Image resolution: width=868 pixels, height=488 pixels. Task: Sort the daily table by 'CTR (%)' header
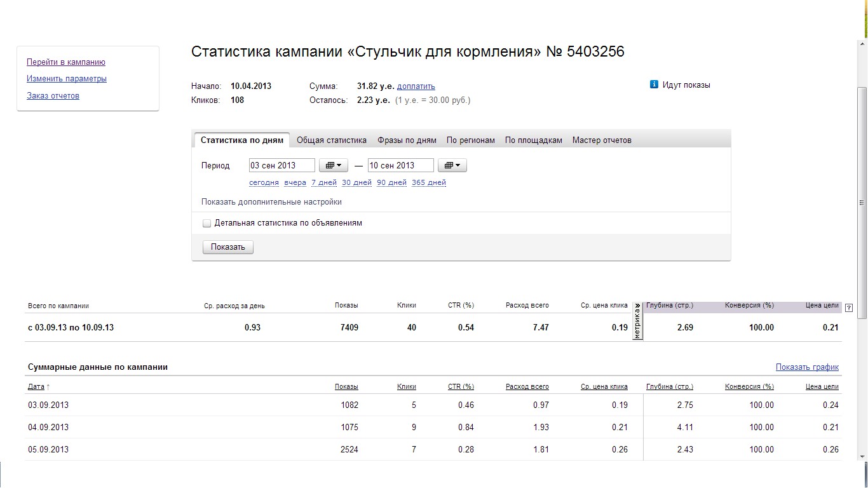point(461,386)
